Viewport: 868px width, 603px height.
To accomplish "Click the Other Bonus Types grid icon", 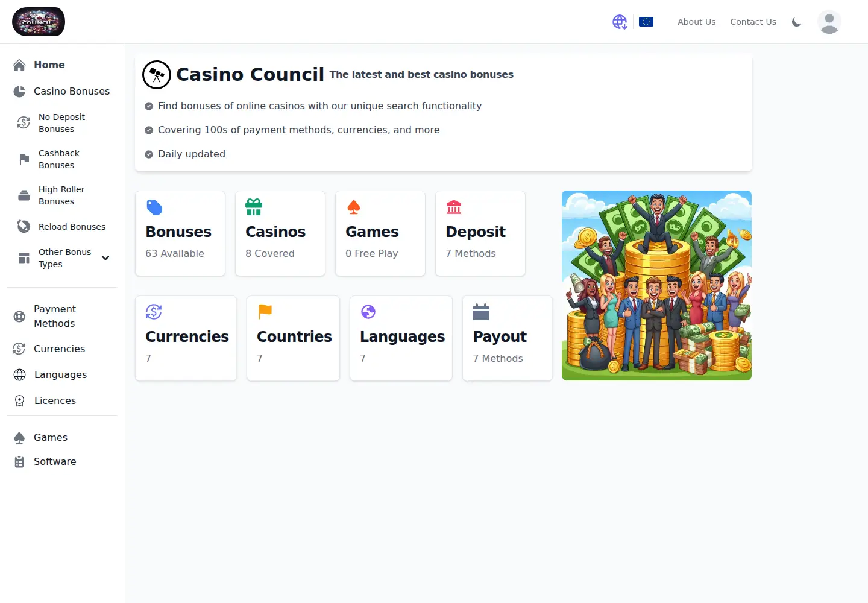I will point(24,258).
